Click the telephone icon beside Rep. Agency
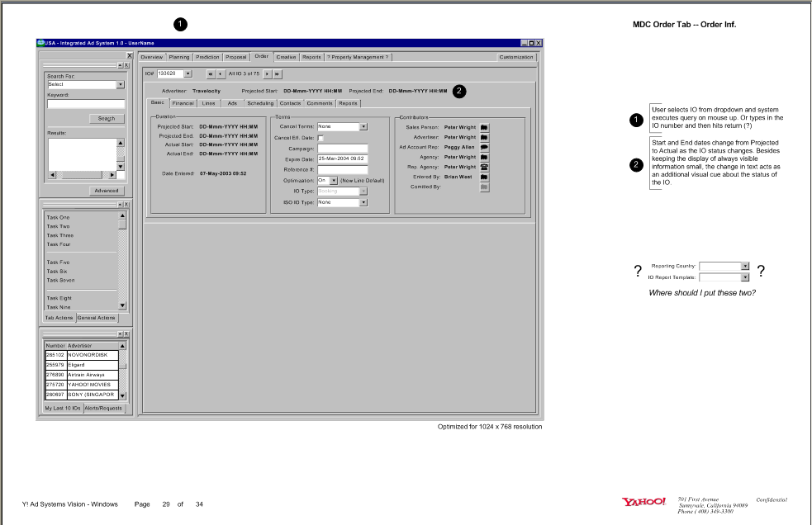812x525 pixels. coord(485,167)
